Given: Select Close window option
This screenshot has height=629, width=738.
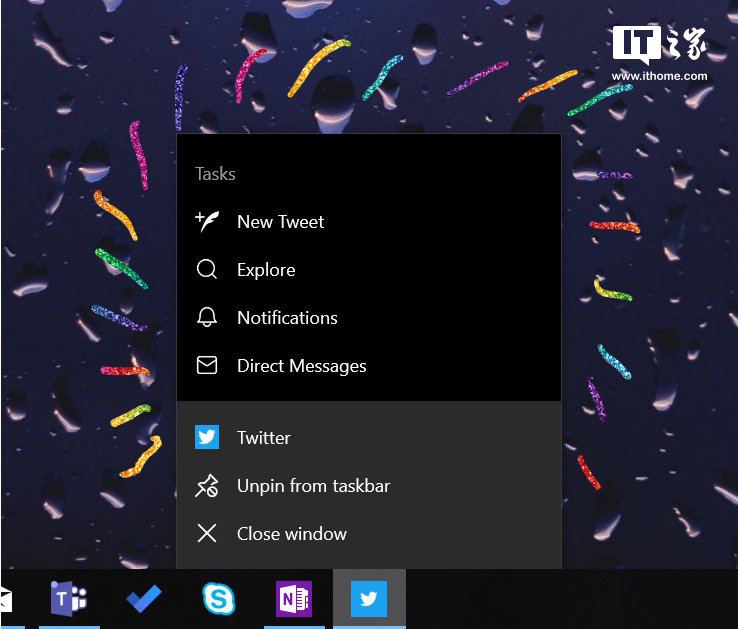Looking at the screenshot, I should click(x=369, y=534).
